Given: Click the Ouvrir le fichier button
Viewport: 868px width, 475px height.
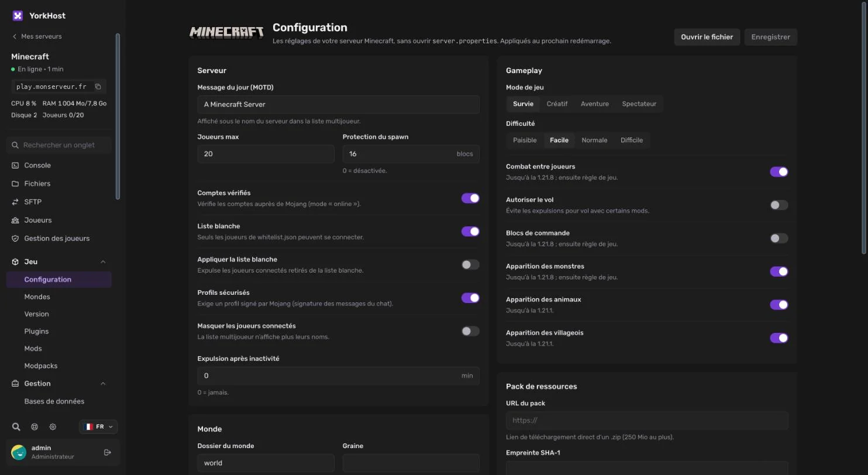Looking at the screenshot, I should (707, 37).
